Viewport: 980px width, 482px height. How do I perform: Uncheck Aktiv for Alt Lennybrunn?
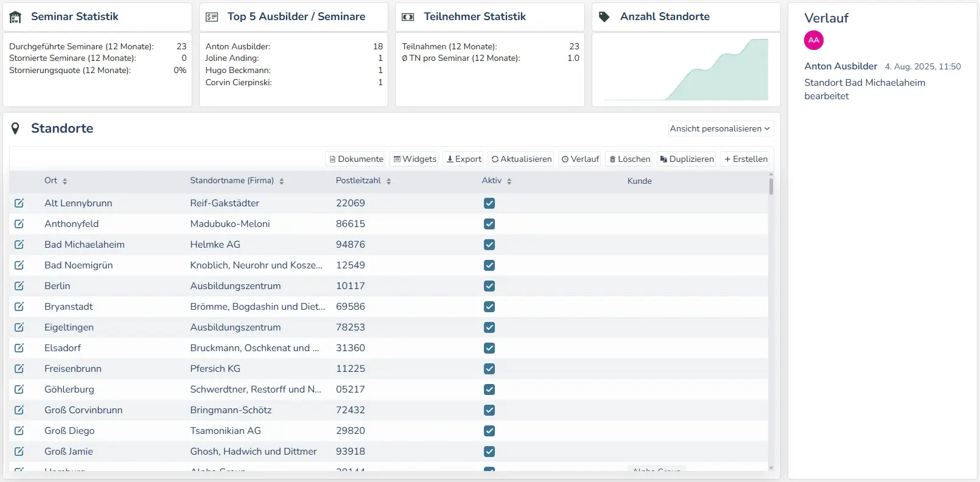[x=489, y=203]
